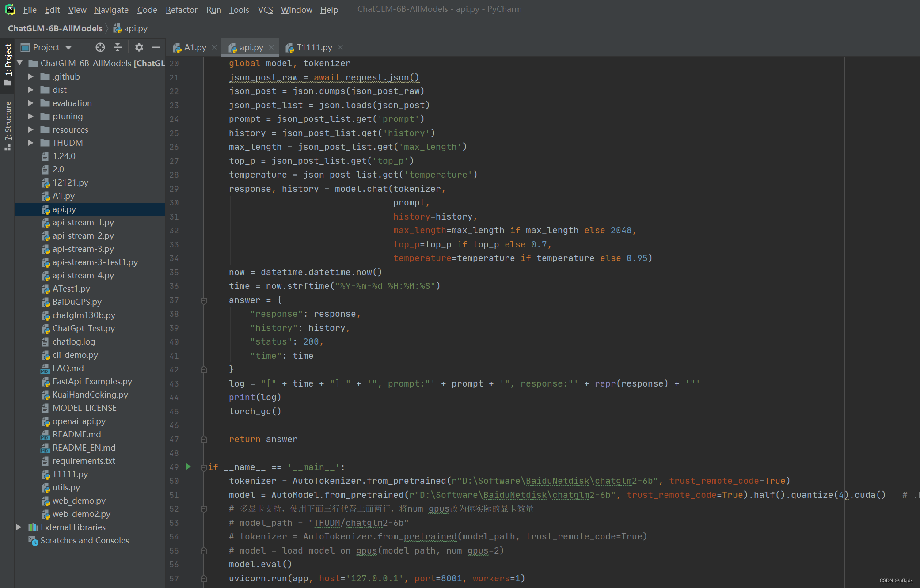Click line number 44 in gutter

(x=174, y=398)
